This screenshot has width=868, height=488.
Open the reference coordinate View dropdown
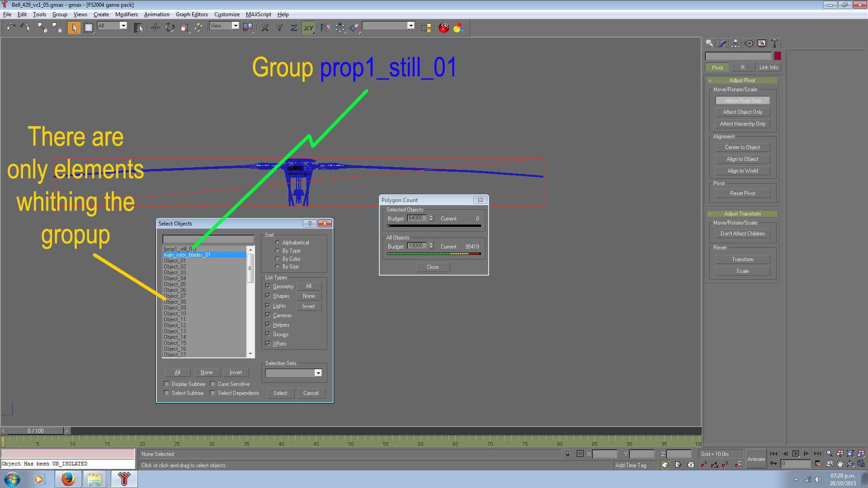tap(235, 26)
